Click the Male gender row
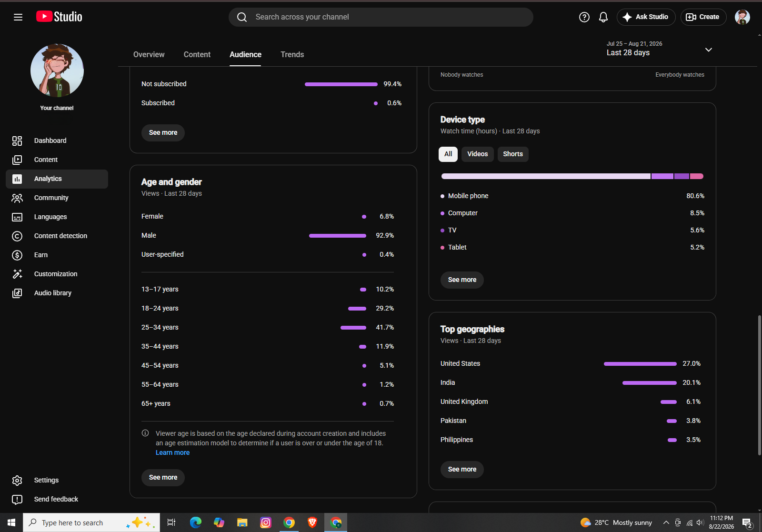The width and height of the screenshot is (762, 532). coord(268,235)
